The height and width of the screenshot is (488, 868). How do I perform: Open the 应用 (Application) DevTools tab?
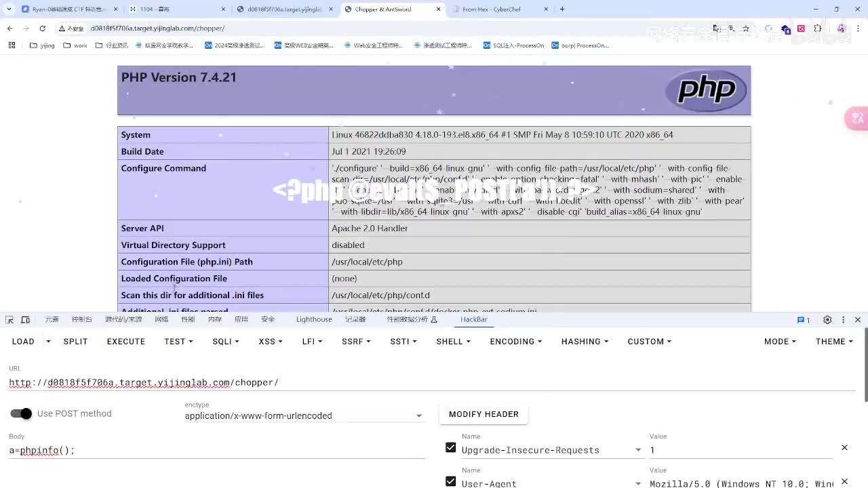coord(241,319)
